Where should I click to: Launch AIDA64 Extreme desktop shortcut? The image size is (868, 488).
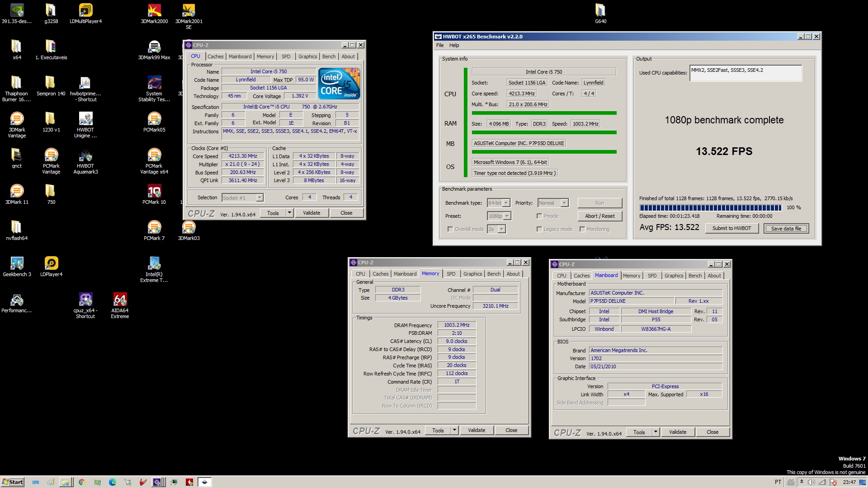pyautogui.click(x=120, y=306)
